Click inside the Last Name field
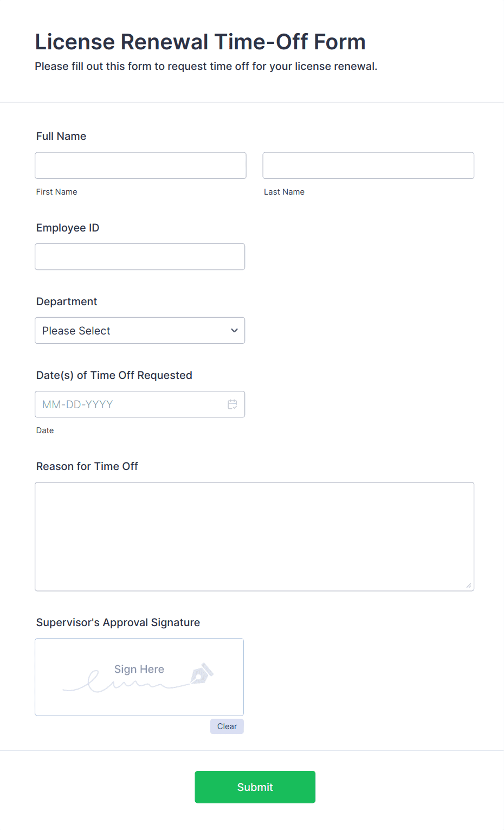 coord(368,165)
